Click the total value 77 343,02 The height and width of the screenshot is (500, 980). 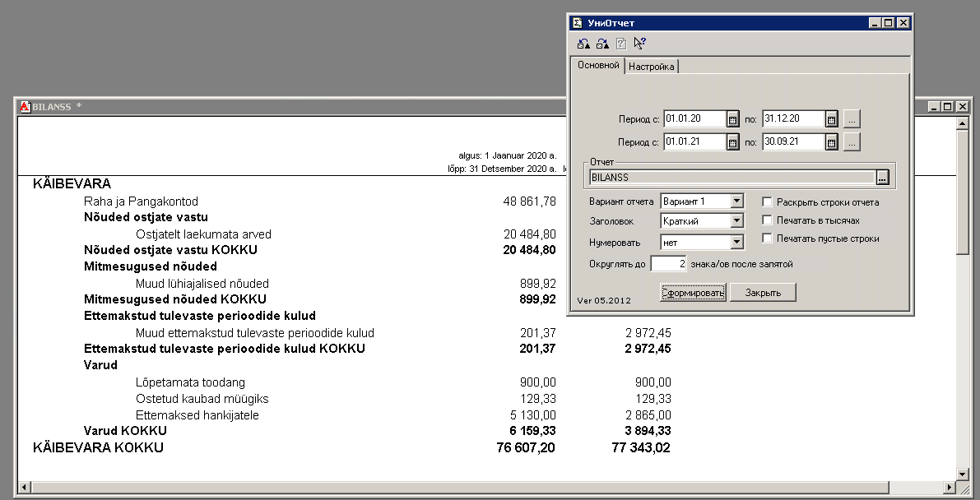(641, 447)
